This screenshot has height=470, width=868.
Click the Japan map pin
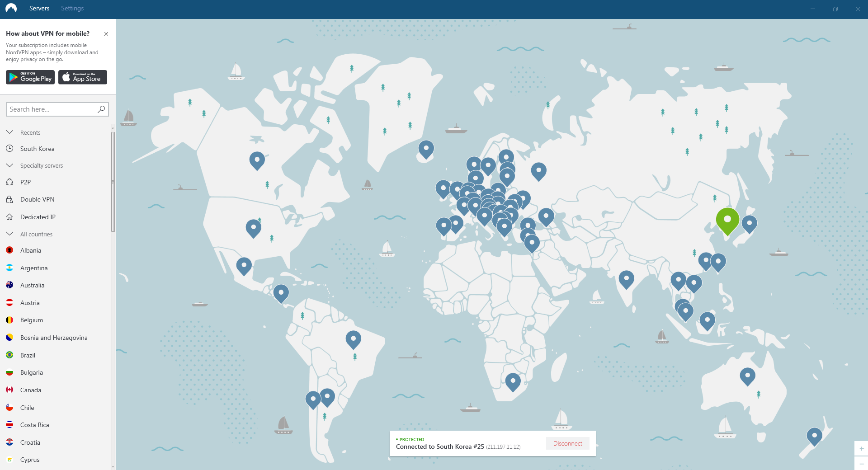pos(749,224)
